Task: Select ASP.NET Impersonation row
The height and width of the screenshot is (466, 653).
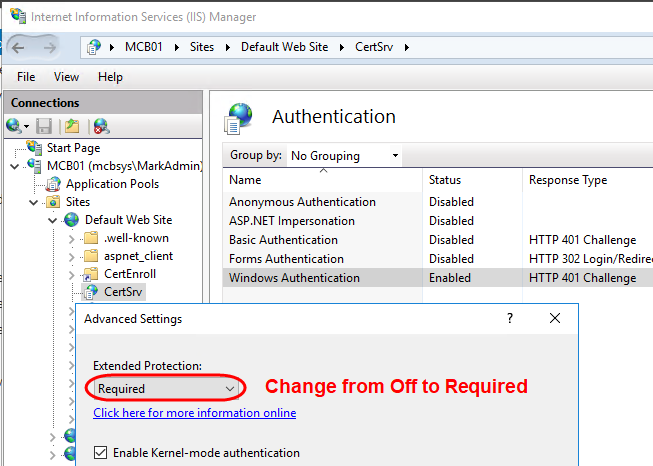Action: click(438, 221)
